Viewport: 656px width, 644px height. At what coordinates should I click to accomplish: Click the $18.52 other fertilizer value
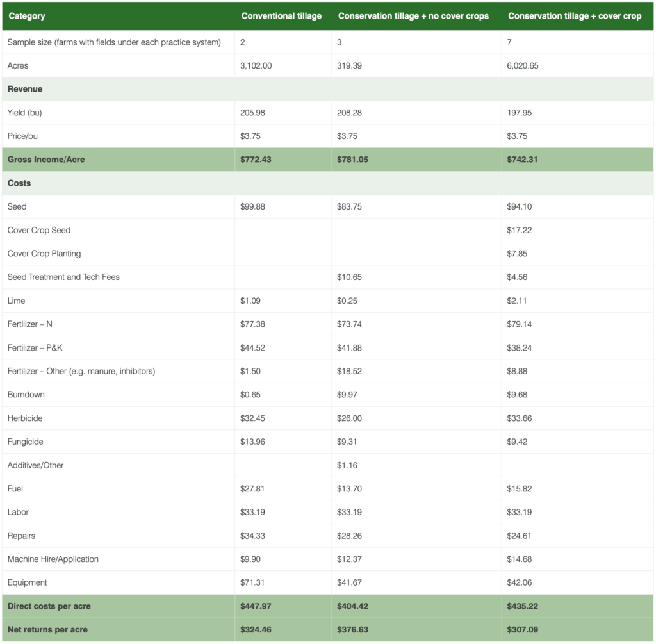(x=349, y=371)
